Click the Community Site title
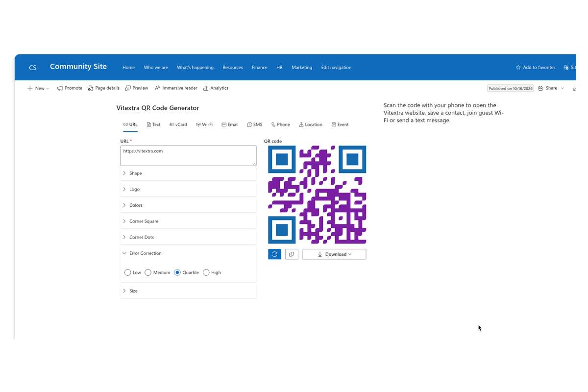The image size is (588, 392). pyautogui.click(x=78, y=67)
